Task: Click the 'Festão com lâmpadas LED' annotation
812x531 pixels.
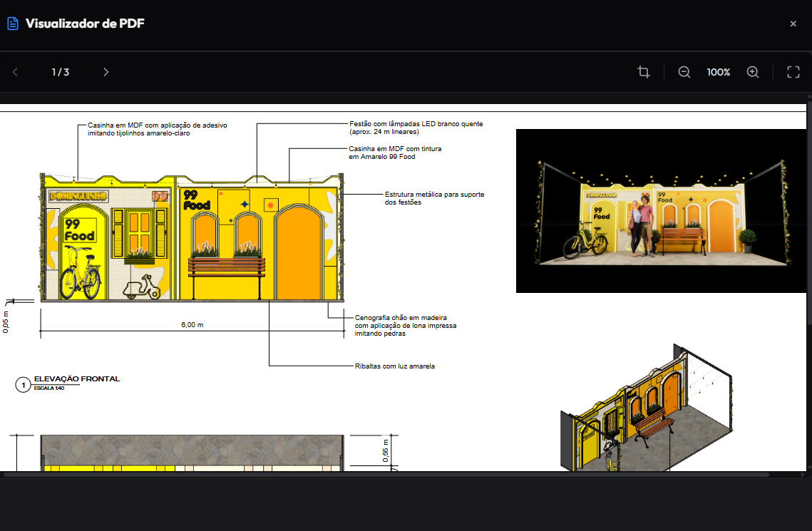Action: [x=416, y=128]
